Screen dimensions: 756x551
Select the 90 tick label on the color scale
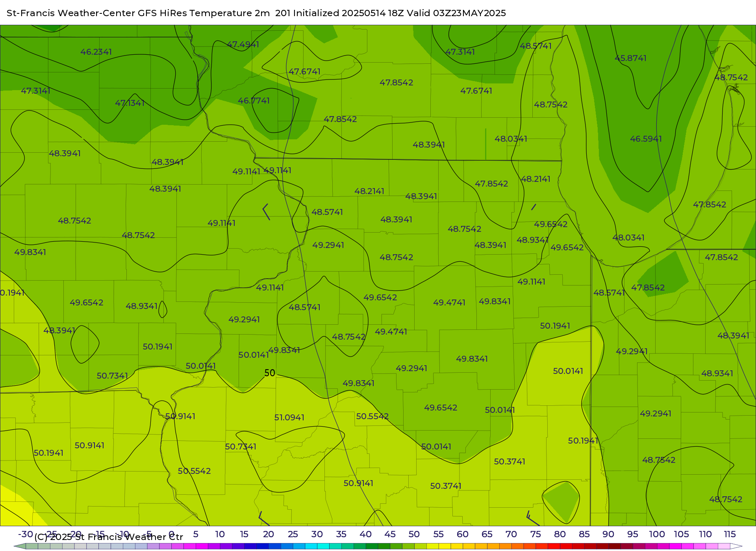[608, 534]
